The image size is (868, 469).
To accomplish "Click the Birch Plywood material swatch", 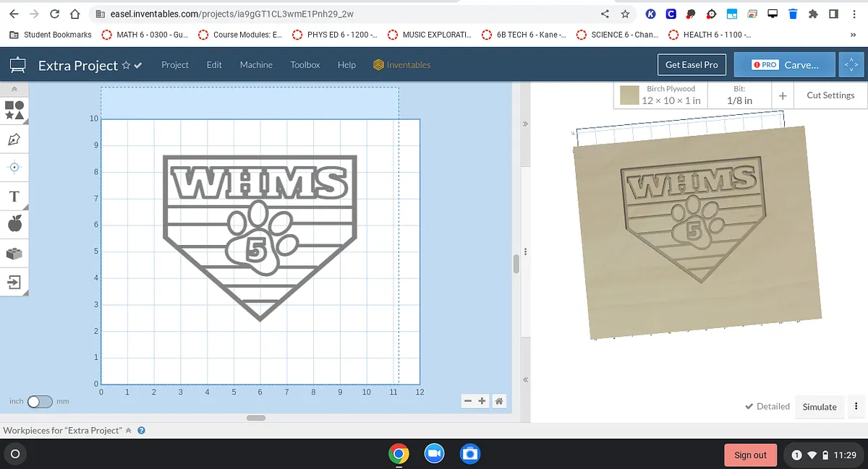I will tap(629, 95).
